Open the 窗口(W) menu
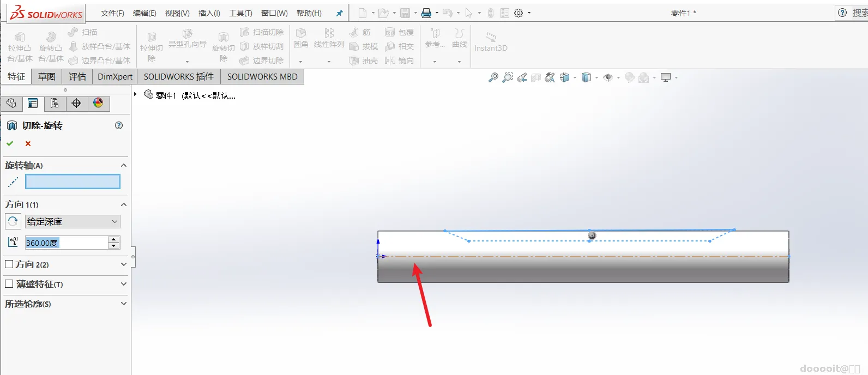Screen dimensions: 868x375 coord(274,13)
